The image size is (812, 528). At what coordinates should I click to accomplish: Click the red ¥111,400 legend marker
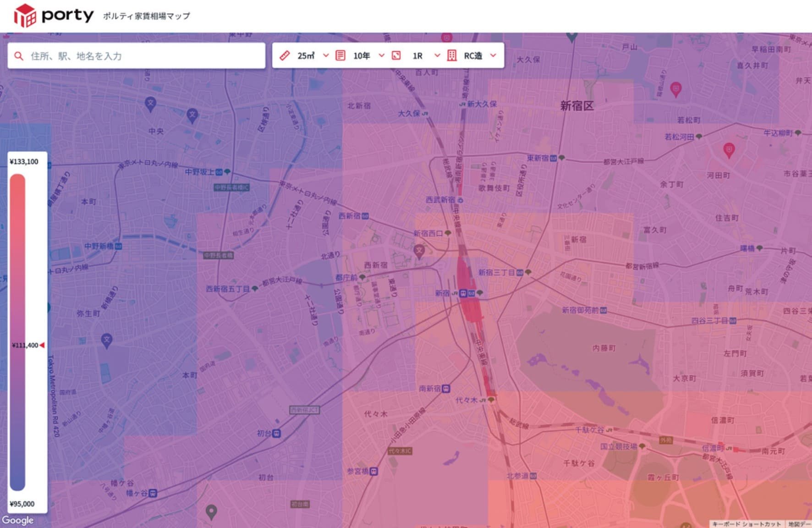42,345
